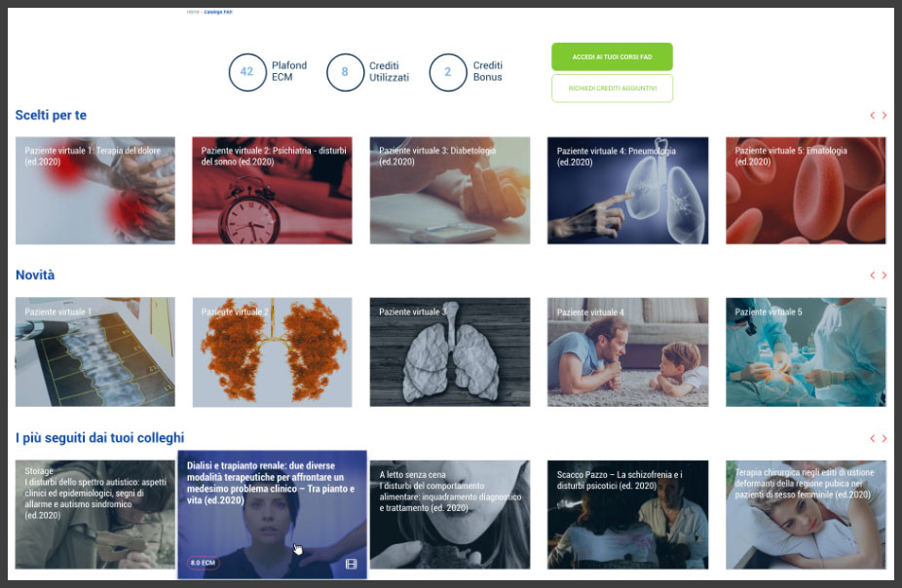
Task: Open Paziente virtuale 1: Terapia del dolore course
Action: tap(95, 190)
